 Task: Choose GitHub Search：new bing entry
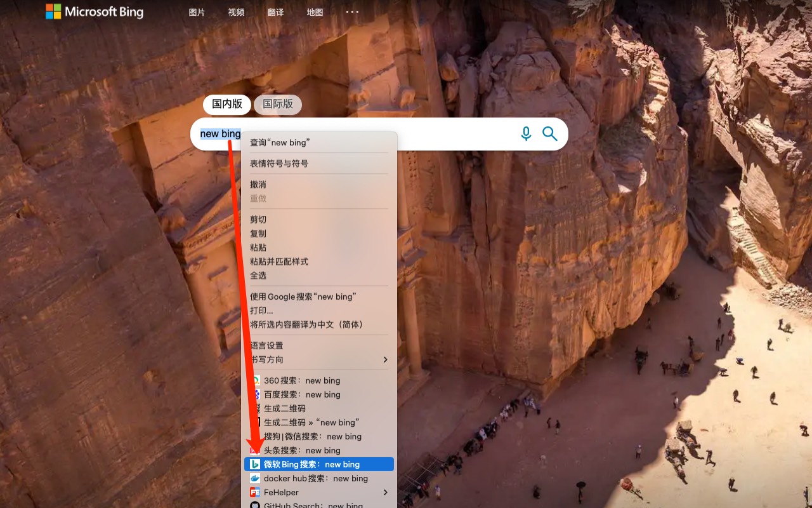coord(319,504)
